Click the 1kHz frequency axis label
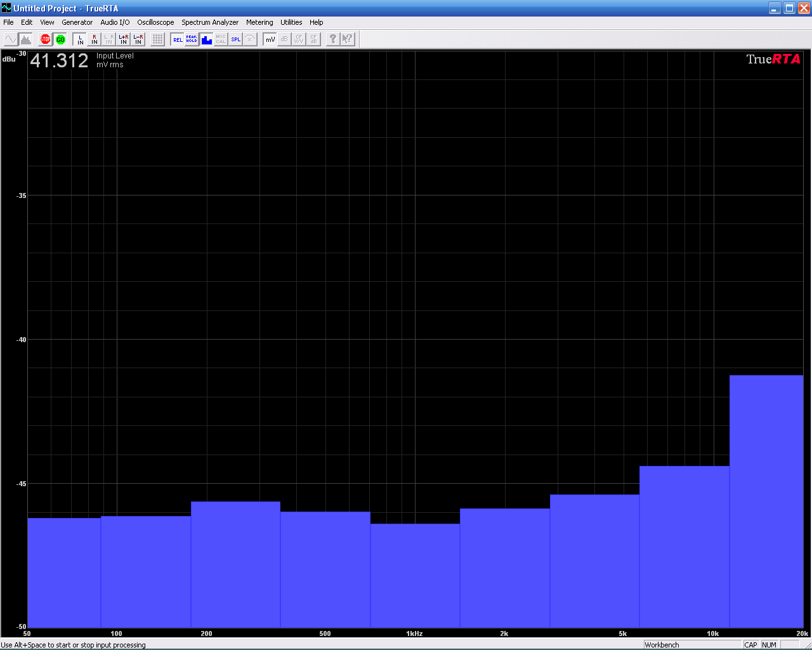Viewport: 812px width, 650px height. coord(414,633)
